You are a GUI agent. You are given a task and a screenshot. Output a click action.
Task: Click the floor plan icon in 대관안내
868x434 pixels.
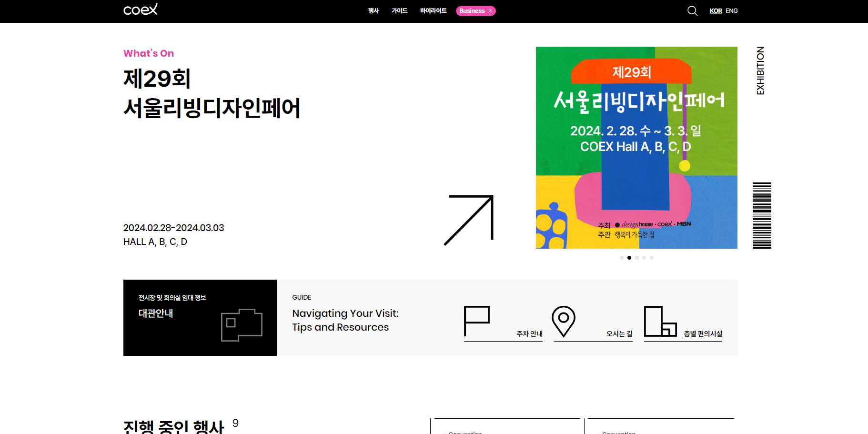pos(242,325)
